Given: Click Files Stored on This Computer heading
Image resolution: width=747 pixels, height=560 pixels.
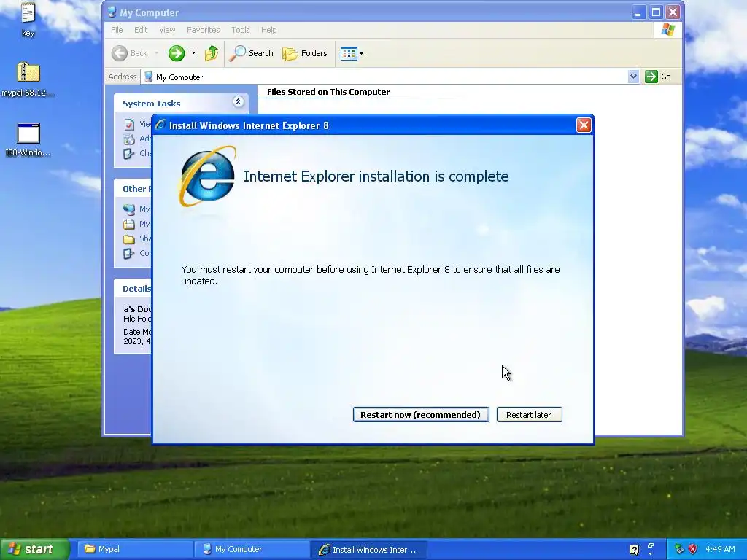Looking at the screenshot, I should 328,92.
